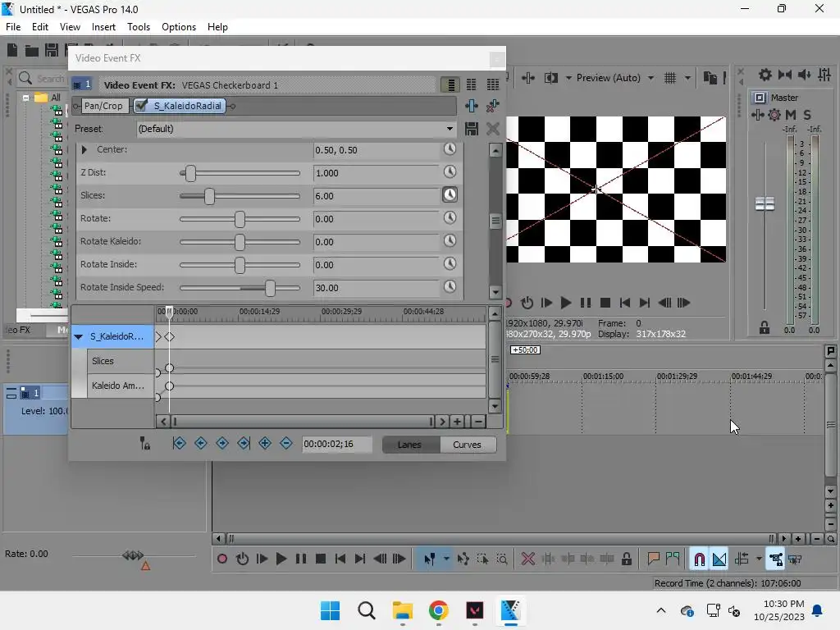The width and height of the screenshot is (840, 630).
Task: Toggle animate clock for Center parameter
Action: pos(450,149)
